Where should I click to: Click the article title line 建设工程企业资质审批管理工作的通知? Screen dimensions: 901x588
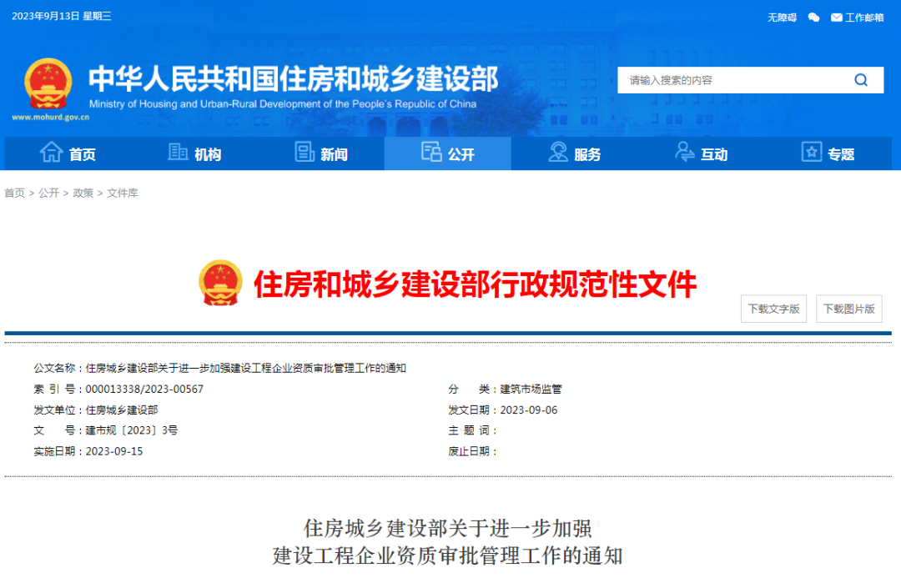pos(448,555)
